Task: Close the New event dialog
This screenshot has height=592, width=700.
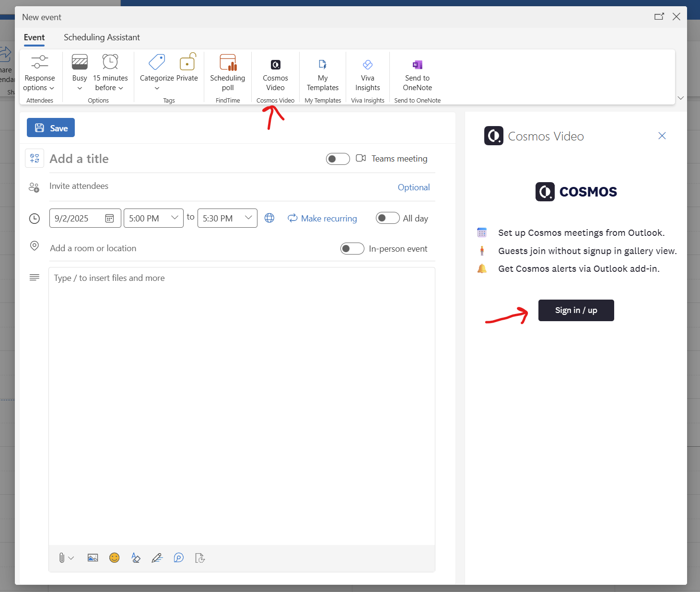Action: 677,16
